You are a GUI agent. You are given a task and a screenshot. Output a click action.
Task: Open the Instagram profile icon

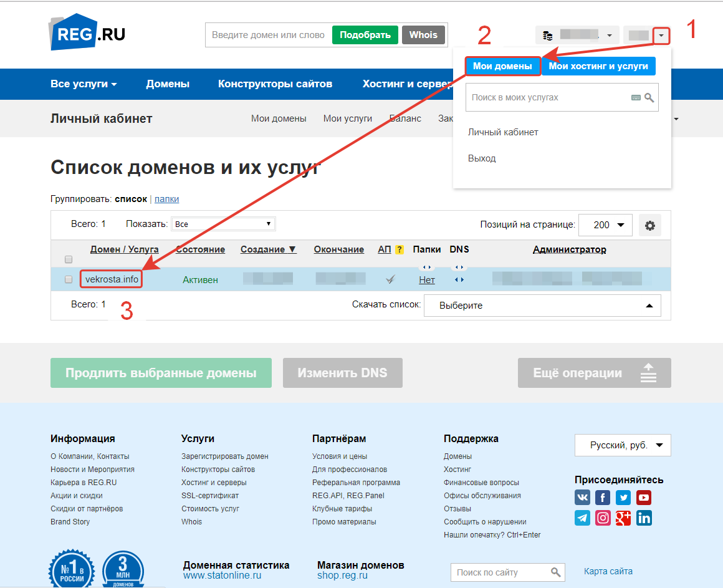(603, 518)
